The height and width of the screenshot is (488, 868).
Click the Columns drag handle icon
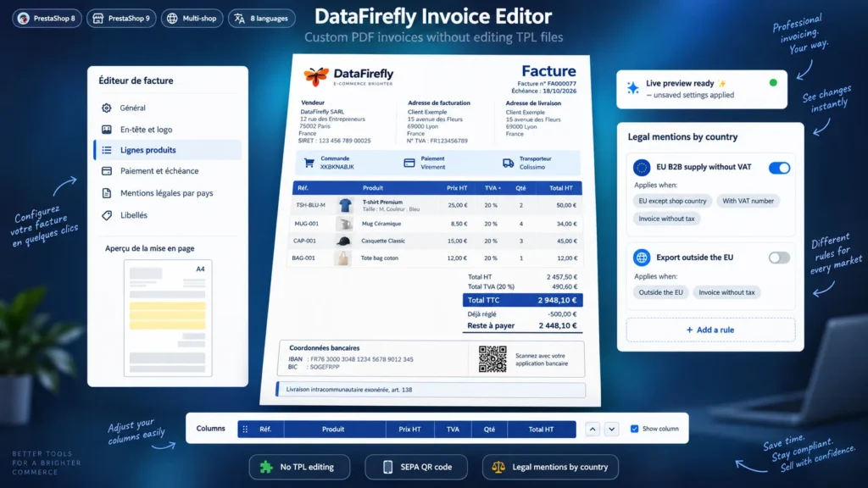point(245,430)
